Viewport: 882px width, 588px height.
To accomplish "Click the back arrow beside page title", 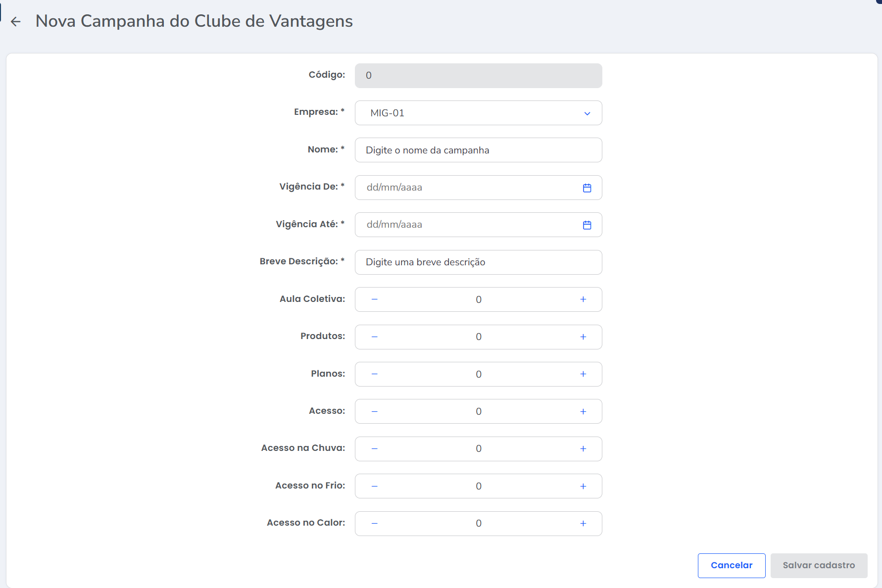I will [x=16, y=21].
